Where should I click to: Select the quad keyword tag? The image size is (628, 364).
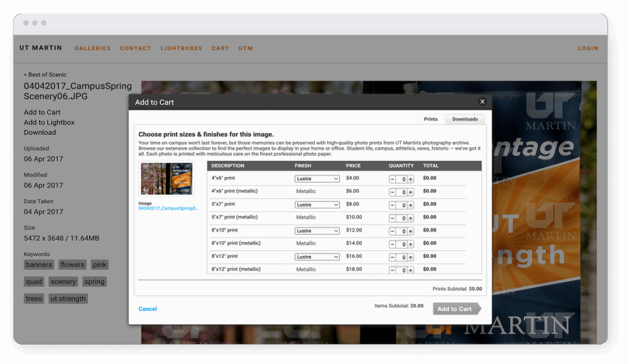pos(34,282)
